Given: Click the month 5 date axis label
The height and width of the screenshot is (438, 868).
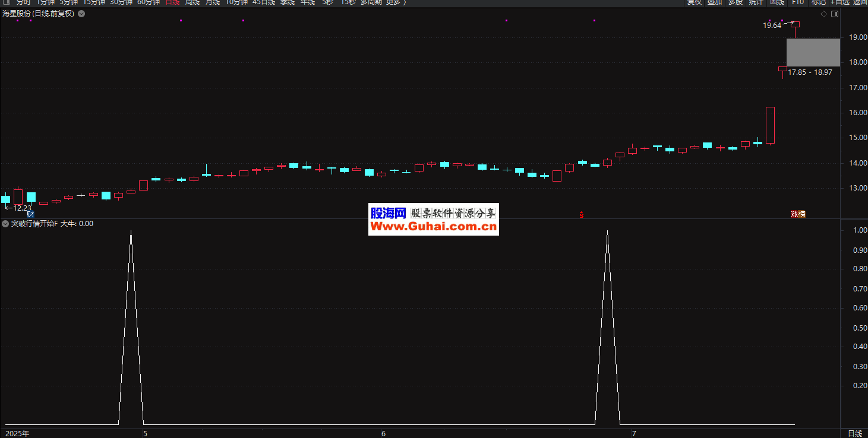Looking at the screenshot, I should click(145, 434).
